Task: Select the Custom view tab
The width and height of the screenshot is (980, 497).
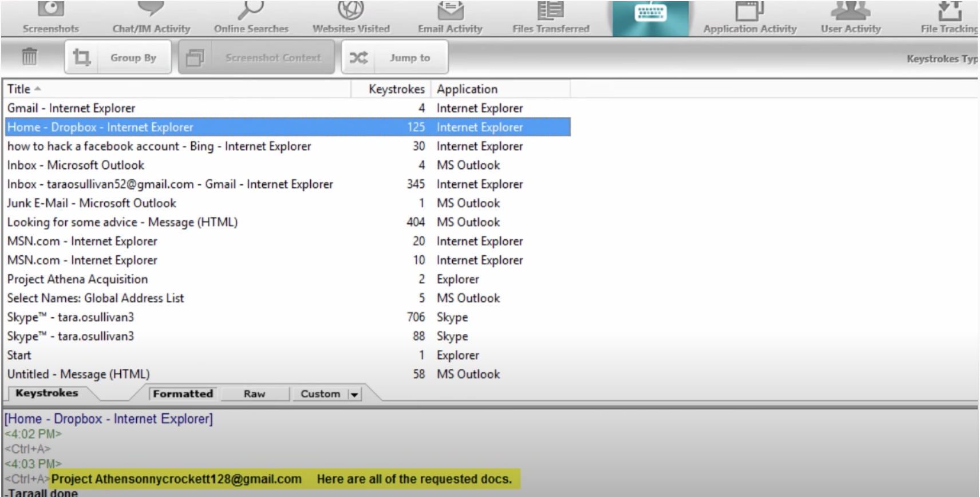Action: [x=321, y=394]
